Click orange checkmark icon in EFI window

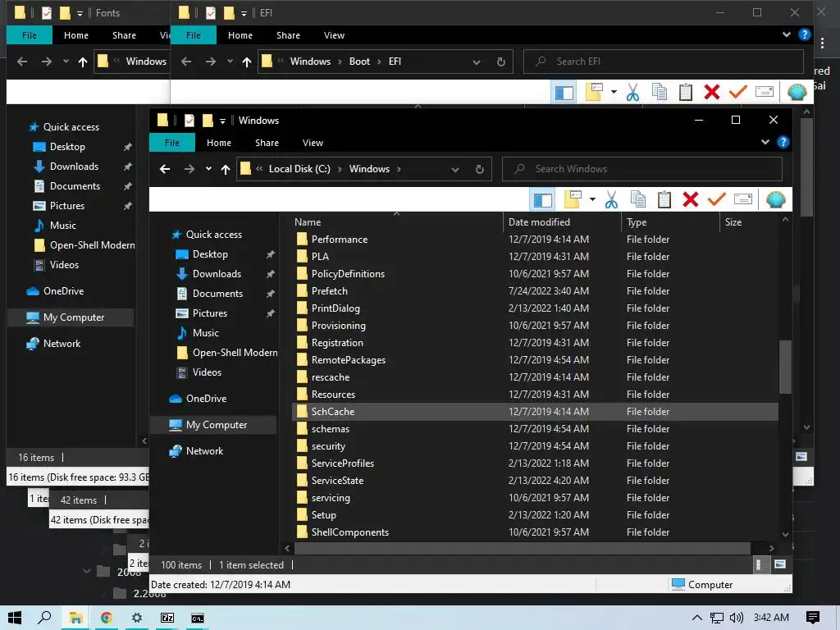[738, 92]
